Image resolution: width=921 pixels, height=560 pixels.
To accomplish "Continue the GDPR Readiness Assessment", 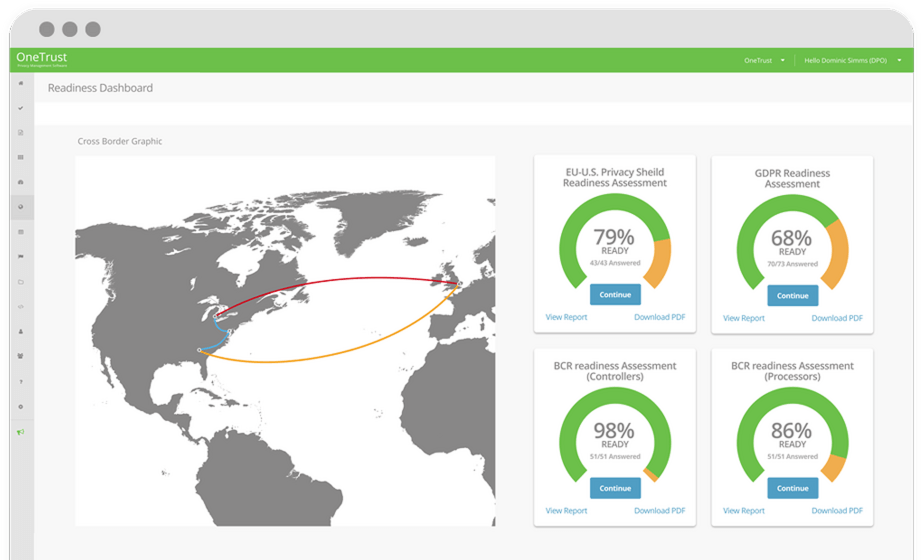I will coord(792,296).
